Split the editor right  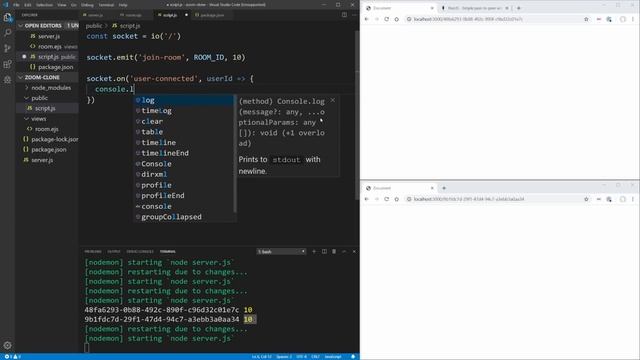point(344,15)
